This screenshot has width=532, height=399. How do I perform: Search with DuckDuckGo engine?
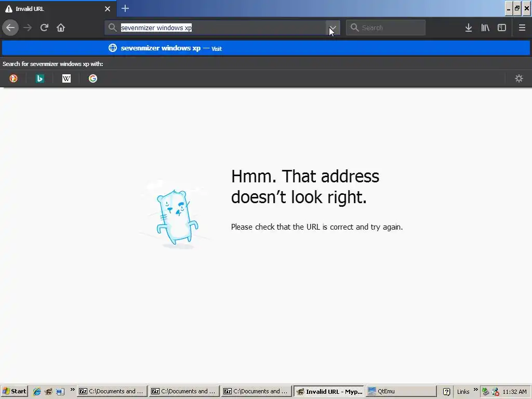13,78
